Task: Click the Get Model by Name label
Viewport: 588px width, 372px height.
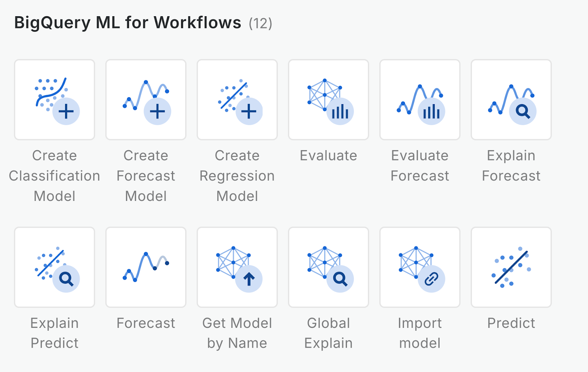Action: click(237, 333)
